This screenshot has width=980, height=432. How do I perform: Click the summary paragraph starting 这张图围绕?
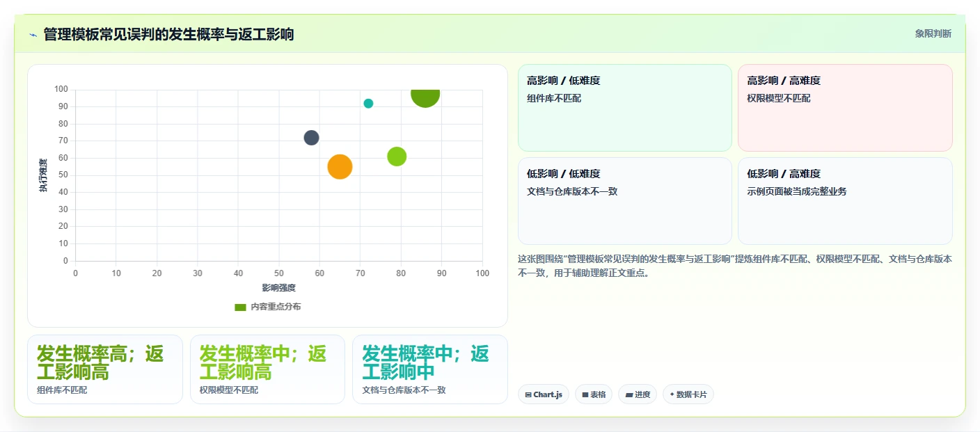(x=735, y=266)
